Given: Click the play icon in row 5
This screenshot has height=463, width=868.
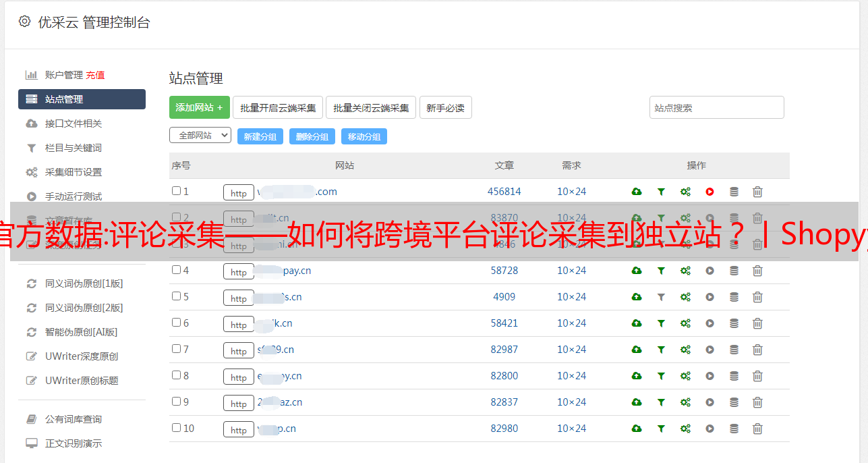Looking at the screenshot, I should coord(710,297).
